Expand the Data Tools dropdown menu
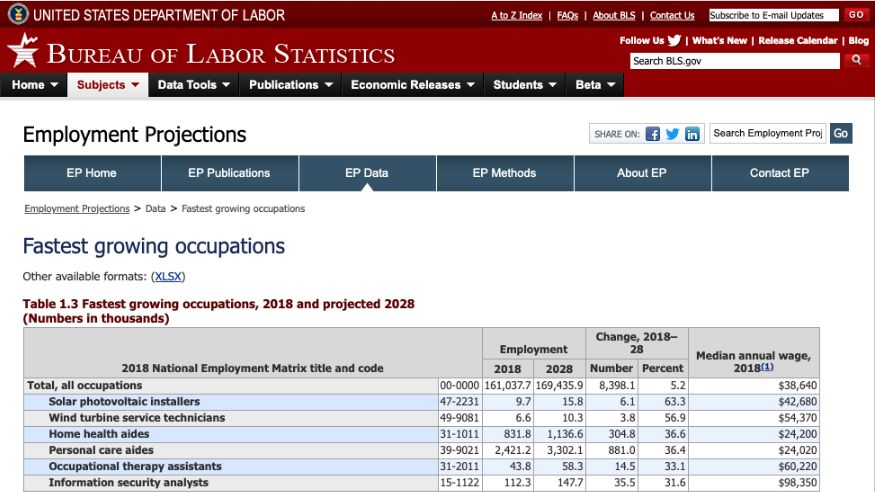The image size is (875, 492). pos(194,85)
